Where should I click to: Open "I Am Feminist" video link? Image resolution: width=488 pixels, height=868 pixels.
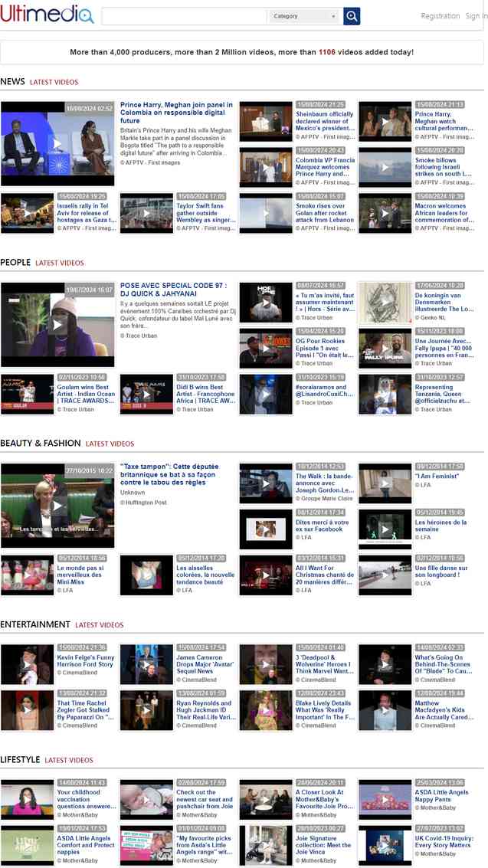437,476
